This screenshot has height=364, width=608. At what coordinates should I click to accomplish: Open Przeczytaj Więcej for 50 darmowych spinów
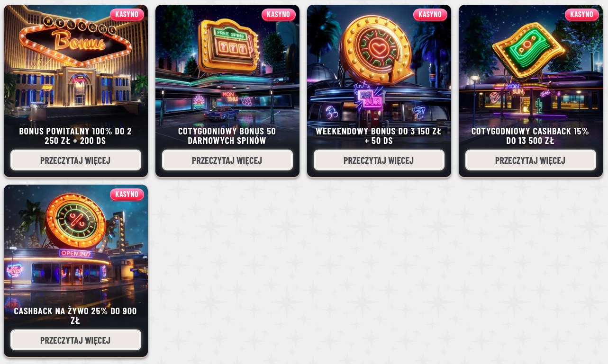(x=227, y=160)
